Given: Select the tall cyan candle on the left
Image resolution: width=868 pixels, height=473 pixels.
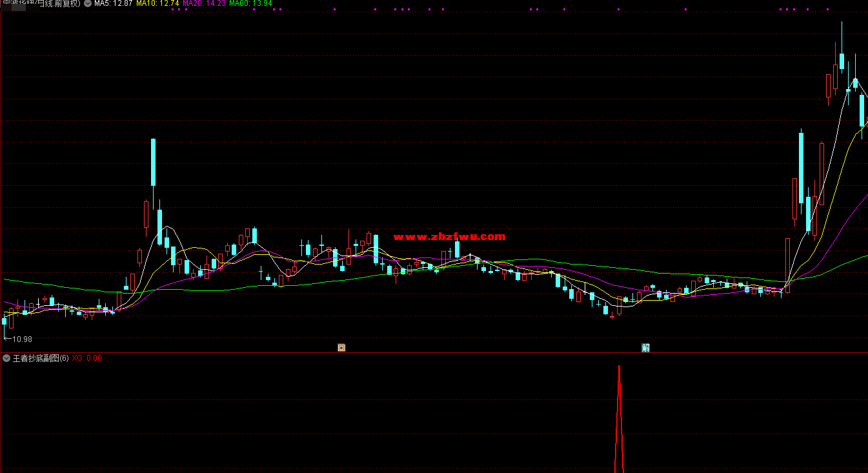Looking at the screenshot, I should [x=154, y=161].
